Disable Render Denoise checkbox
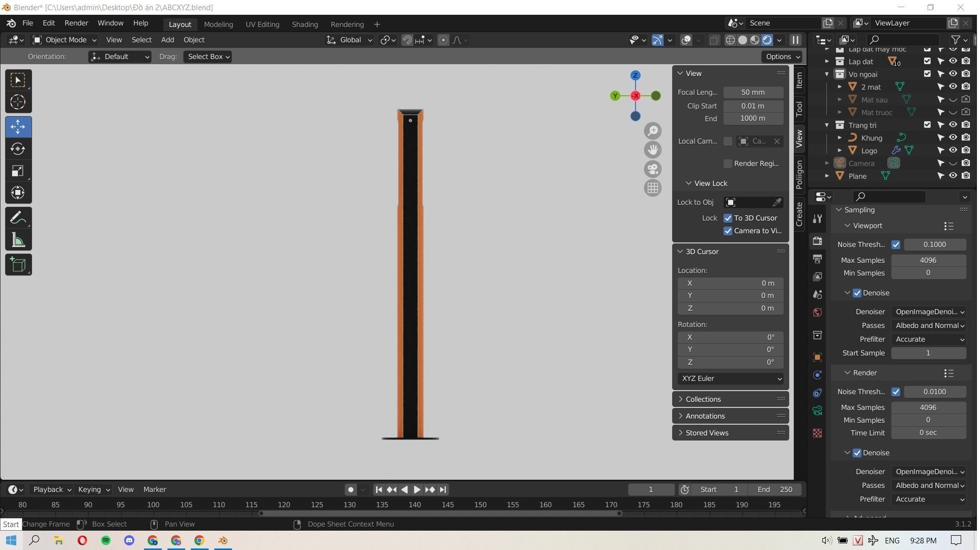The height and width of the screenshot is (550, 980). [857, 453]
